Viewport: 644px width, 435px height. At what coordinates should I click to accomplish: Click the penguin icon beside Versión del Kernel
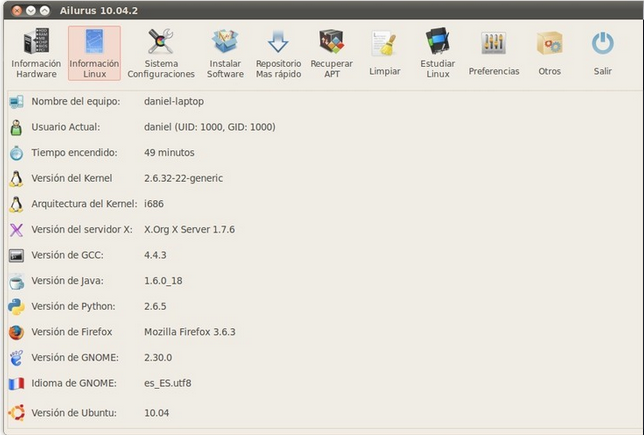click(x=16, y=179)
